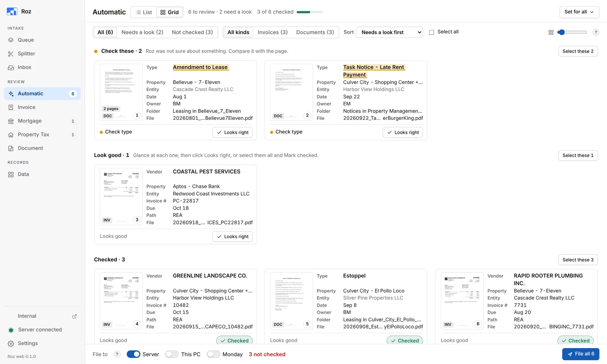Click Select these 3 in Checked section
Viewport: 607px width, 364px height.
578,260
